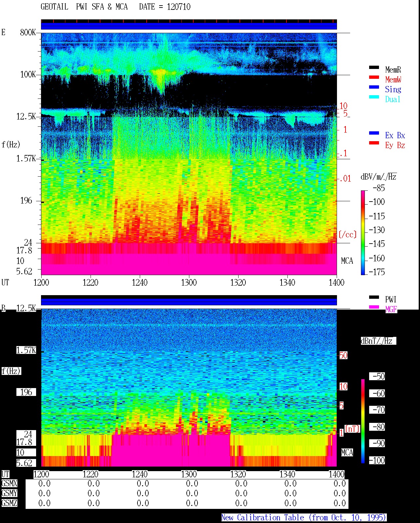
Task: Select the "Sing" legend label
Action: [x=393, y=89]
